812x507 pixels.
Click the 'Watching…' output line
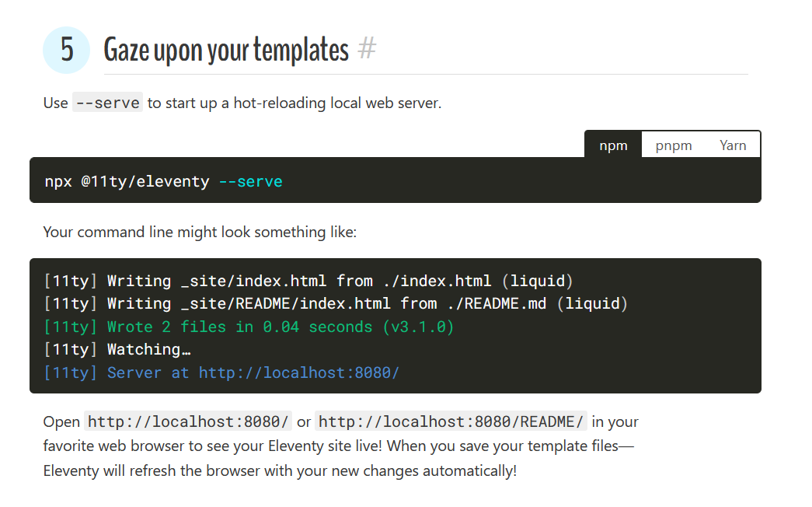point(117,349)
